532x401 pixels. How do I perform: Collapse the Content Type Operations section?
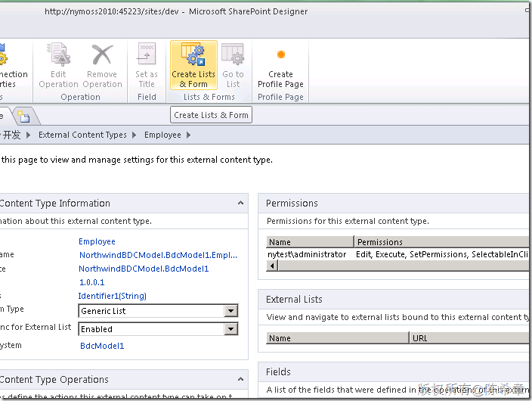tap(240, 379)
